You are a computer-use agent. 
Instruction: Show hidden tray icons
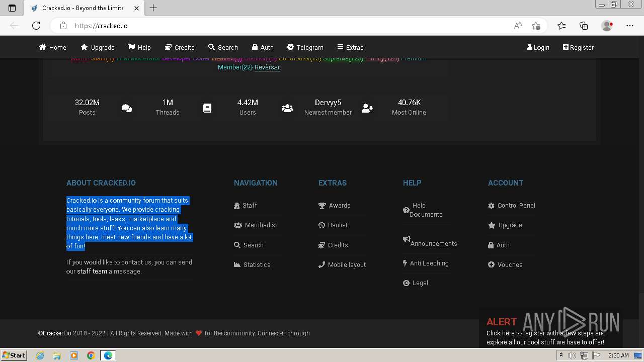click(x=561, y=355)
